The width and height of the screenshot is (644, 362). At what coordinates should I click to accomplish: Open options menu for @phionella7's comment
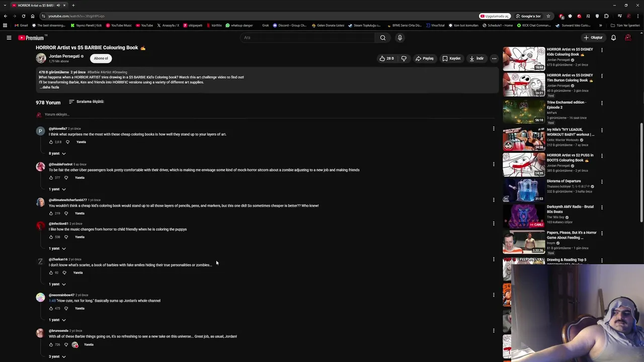click(494, 129)
